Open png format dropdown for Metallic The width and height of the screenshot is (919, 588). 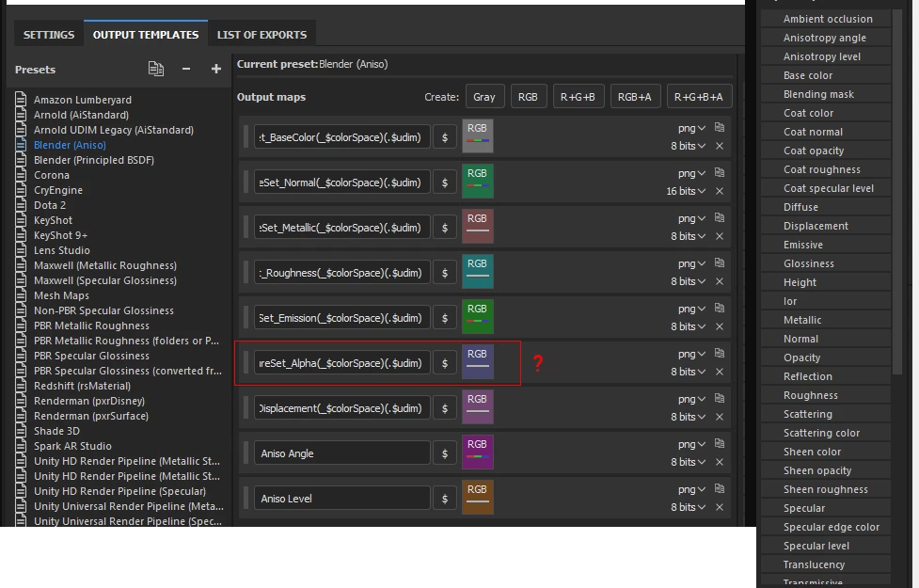[x=691, y=218]
